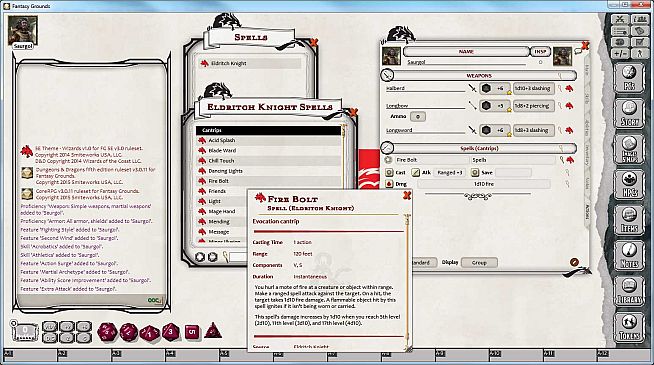
Task: Click the modifier stack box beside dice
Action: point(25,332)
